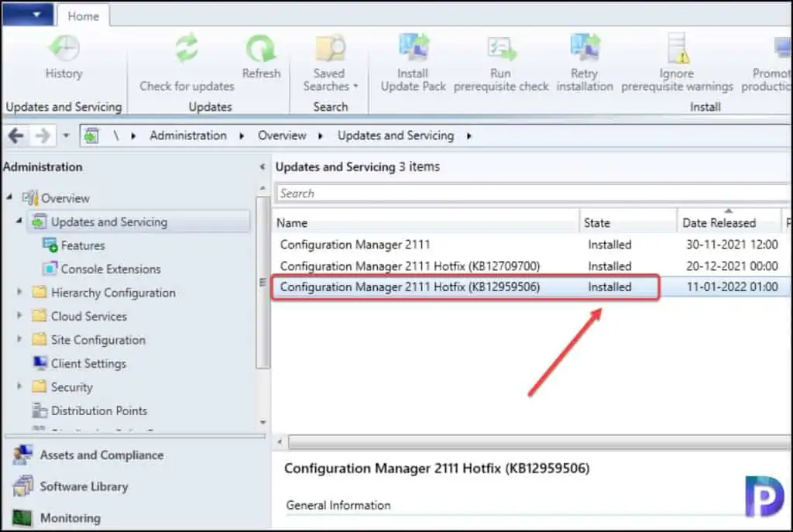Expand the Hierarchy Configuration folder
This screenshot has height=532, width=793.
(19, 291)
